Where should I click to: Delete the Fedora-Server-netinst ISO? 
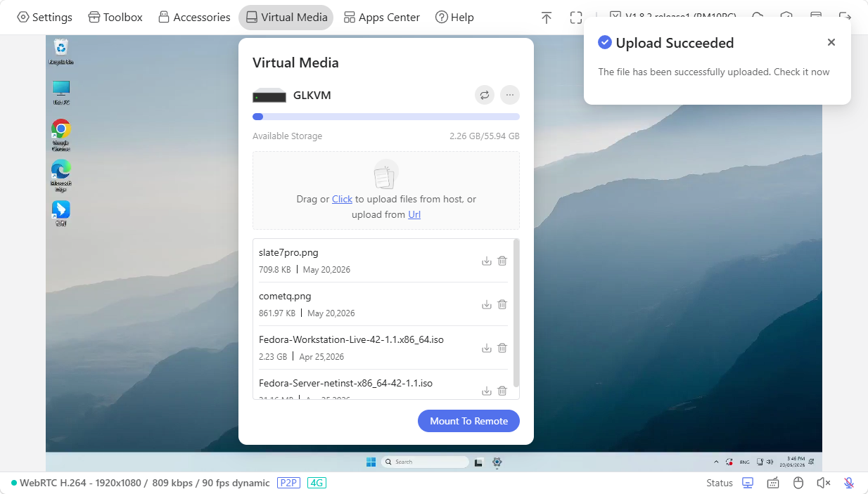tap(502, 391)
